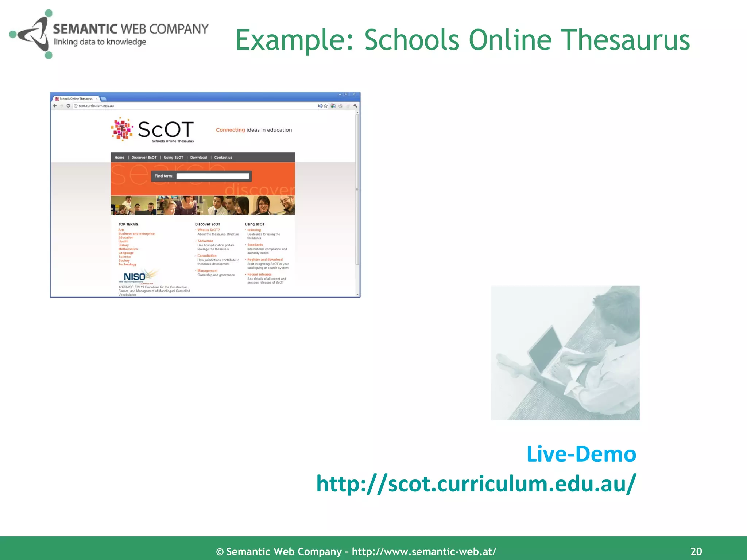Open the Mathematics top term
This screenshot has width=747, height=560.
128,249
